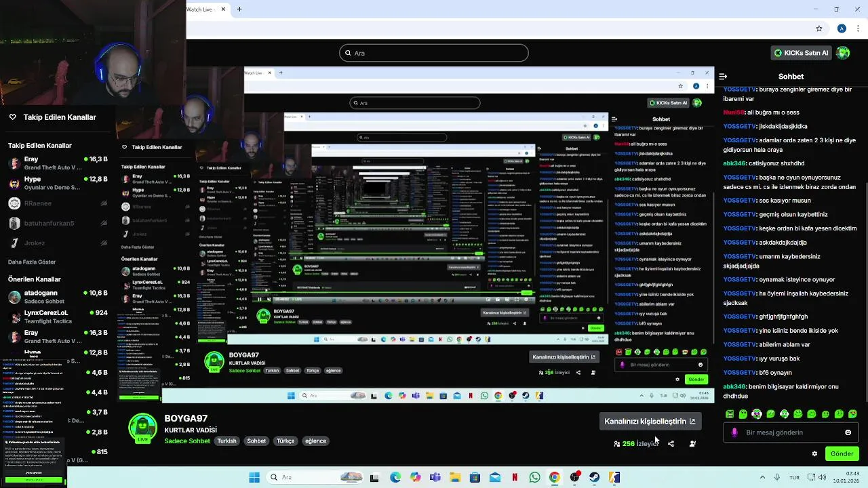Show hidden system tray icons
868x488 pixels.
(762, 477)
